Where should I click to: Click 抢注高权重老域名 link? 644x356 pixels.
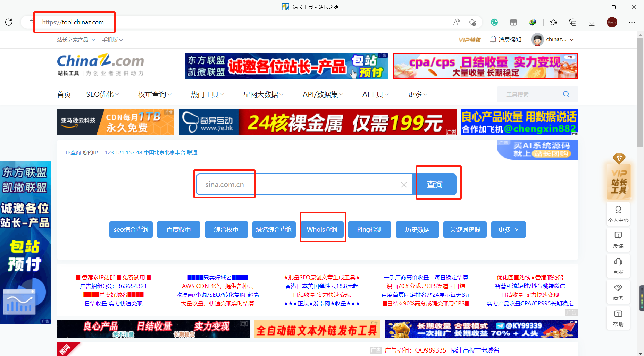(475, 350)
